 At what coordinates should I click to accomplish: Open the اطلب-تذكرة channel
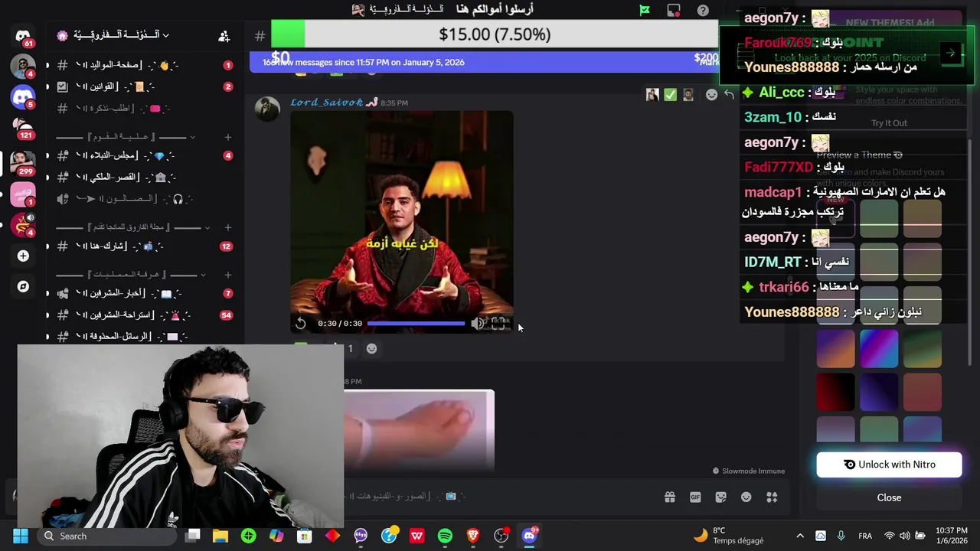click(x=144, y=108)
